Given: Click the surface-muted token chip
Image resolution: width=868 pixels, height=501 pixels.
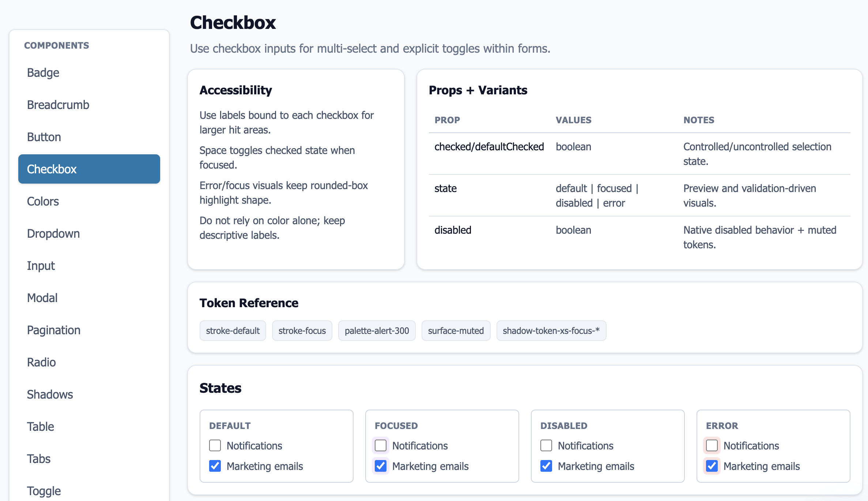Looking at the screenshot, I should click(456, 330).
